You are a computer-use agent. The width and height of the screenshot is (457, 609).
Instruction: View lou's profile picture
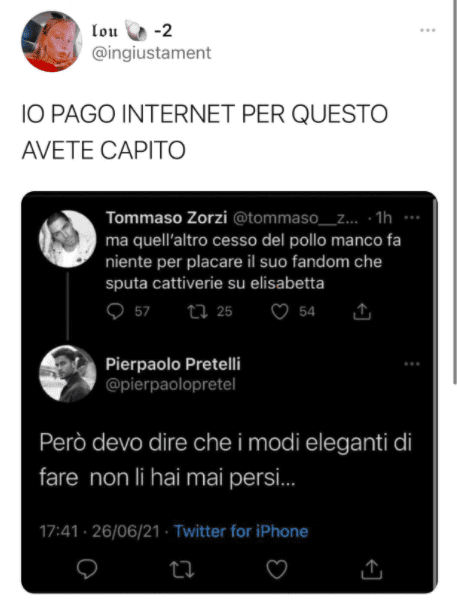click(x=51, y=41)
